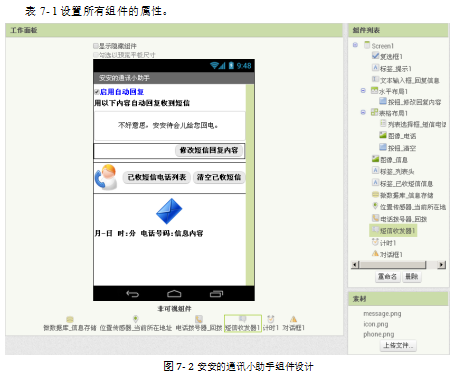454x386 pixels.
Task: Select the 按钮_修改回复内容 button icon in tree
Action: 383,101
